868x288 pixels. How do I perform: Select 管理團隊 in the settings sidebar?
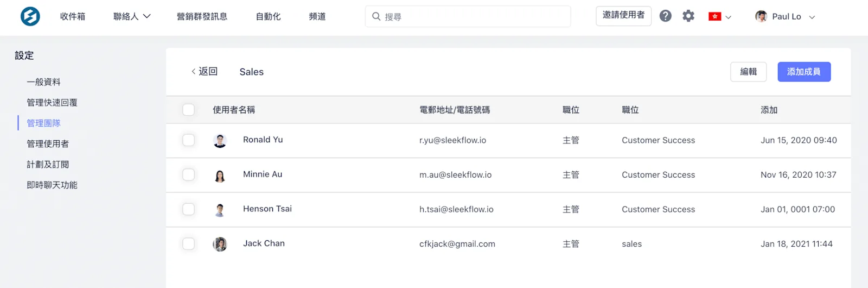tap(43, 123)
